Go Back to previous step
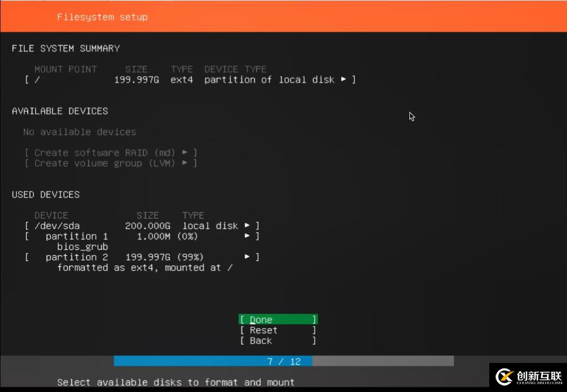The image size is (567, 392). 278,340
